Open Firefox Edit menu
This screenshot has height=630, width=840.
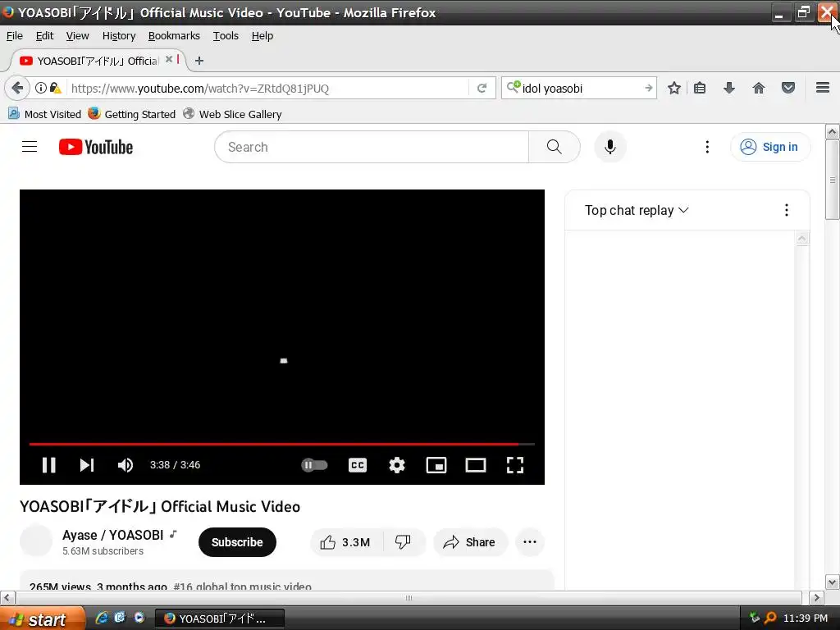[x=44, y=36]
